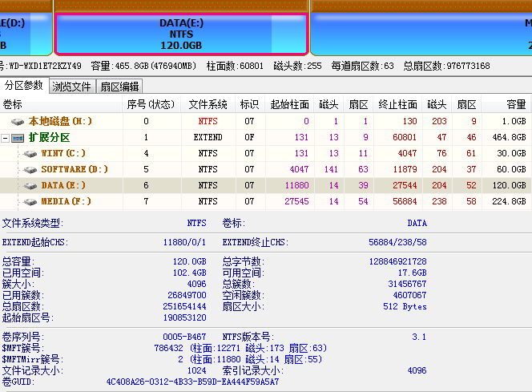Screen dimensions: 532x392
Task: Select the MEDIA(F:) partition row label
Action: click(x=66, y=201)
